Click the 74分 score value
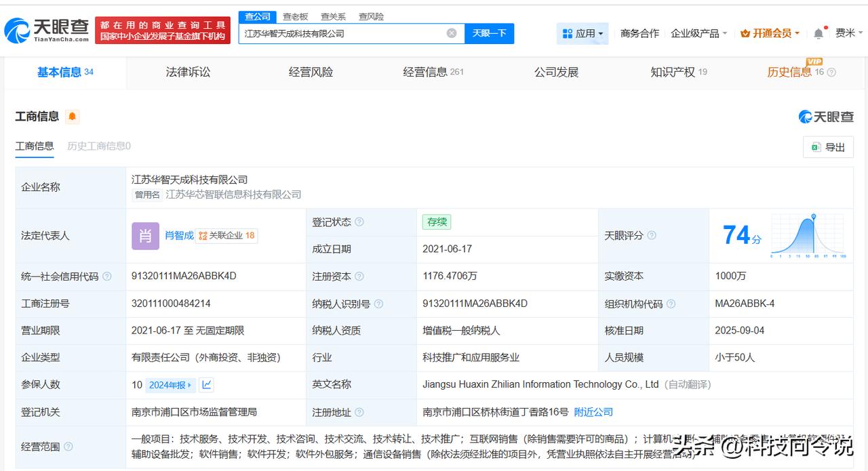 pos(741,235)
